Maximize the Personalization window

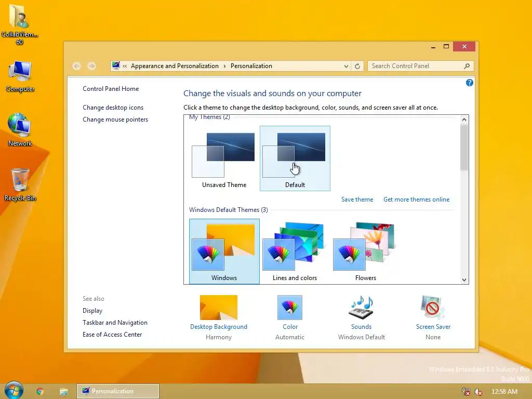446,46
